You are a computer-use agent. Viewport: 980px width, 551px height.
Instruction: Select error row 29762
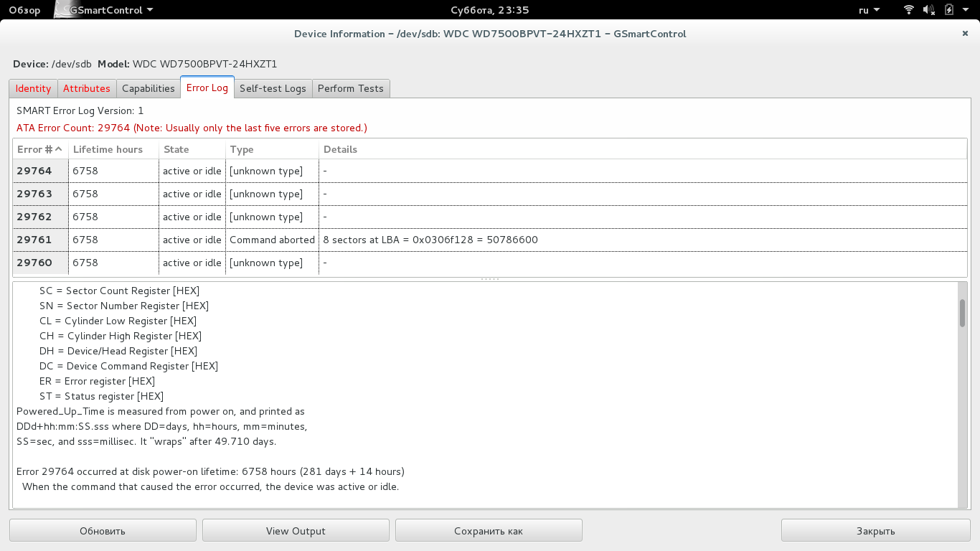coord(490,217)
